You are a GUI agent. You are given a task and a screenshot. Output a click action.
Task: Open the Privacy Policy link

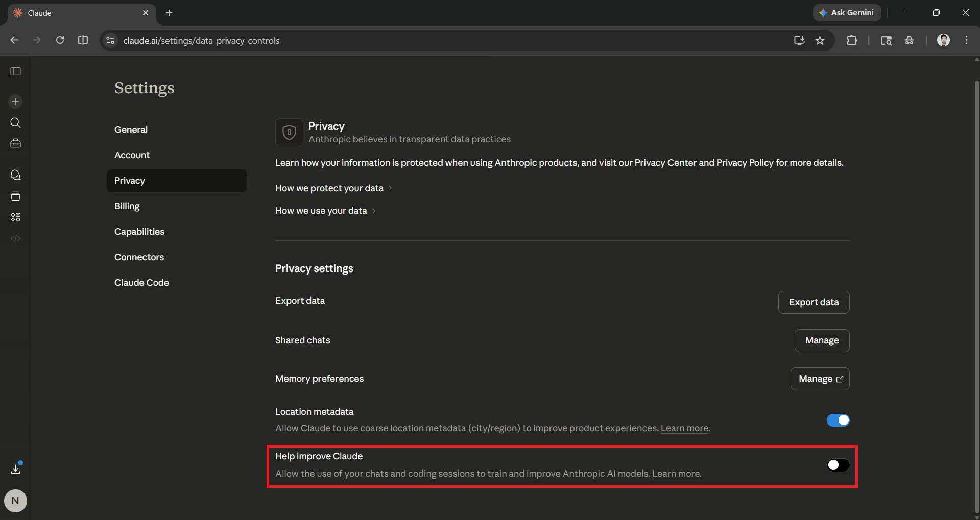pyautogui.click(x=745, y=163)
